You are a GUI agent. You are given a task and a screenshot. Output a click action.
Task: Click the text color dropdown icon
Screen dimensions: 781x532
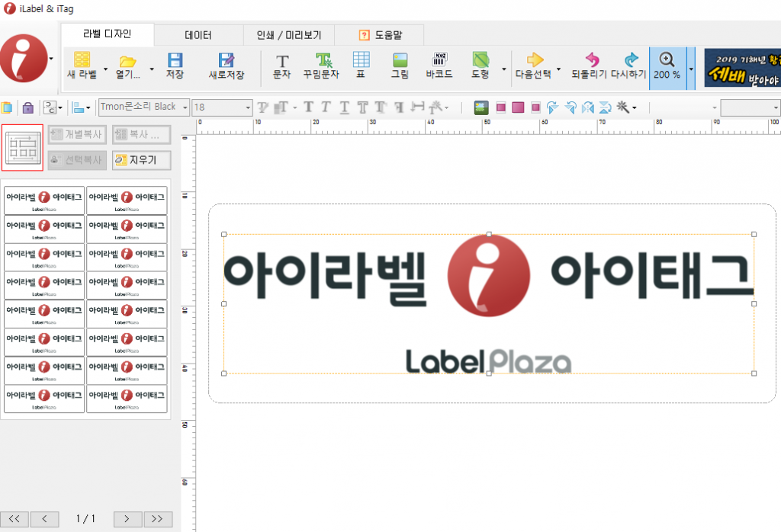point(284,107)
